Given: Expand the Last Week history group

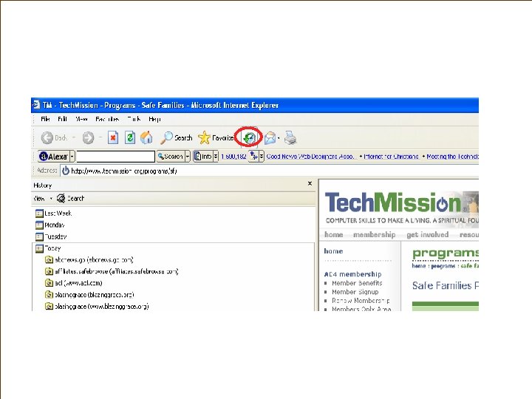Looking at the screenshot, I should point(54,214).
